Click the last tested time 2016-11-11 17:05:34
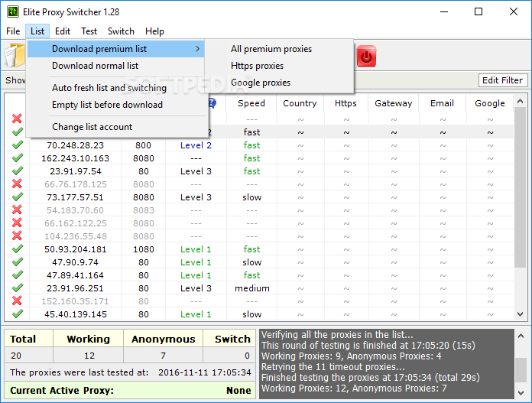The height and width of the screenshot is (403, 532). (x=205, y=372)
